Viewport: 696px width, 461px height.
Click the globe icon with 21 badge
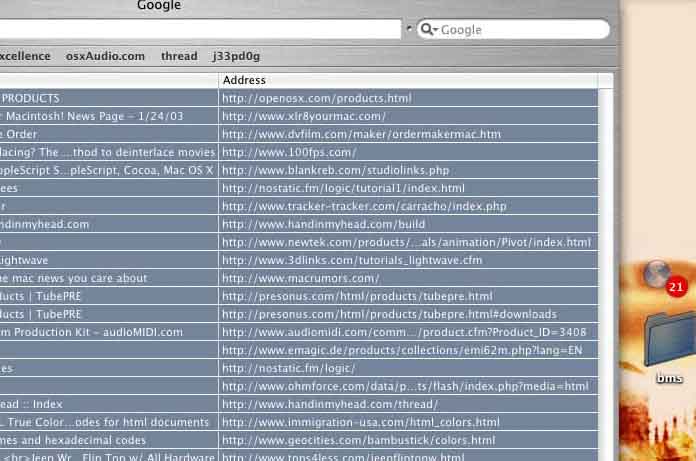pos(657,274)
